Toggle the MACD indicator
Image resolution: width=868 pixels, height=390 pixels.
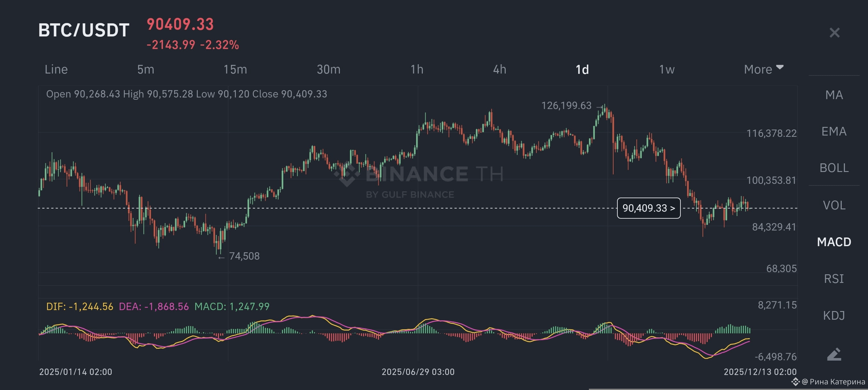coord(834,242)
